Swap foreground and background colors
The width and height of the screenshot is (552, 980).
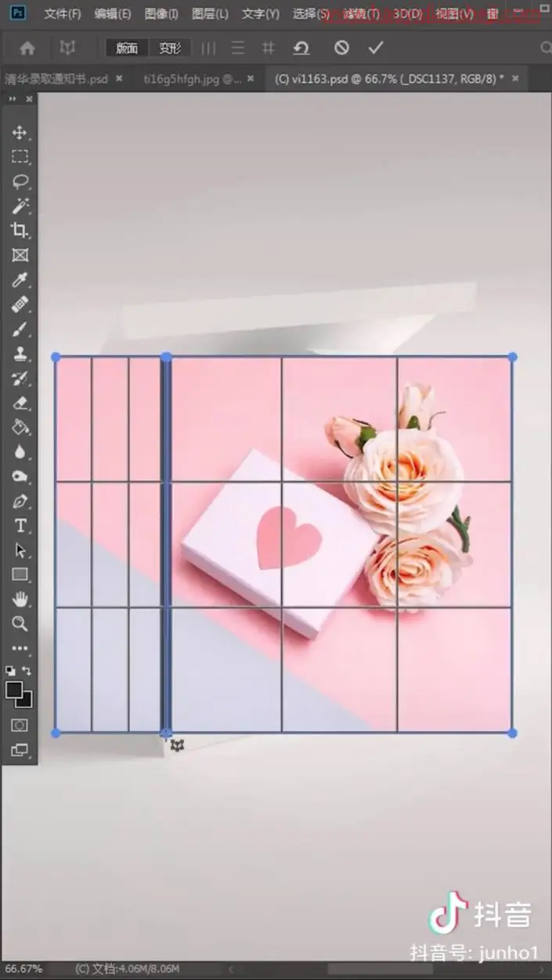(27, 671)
